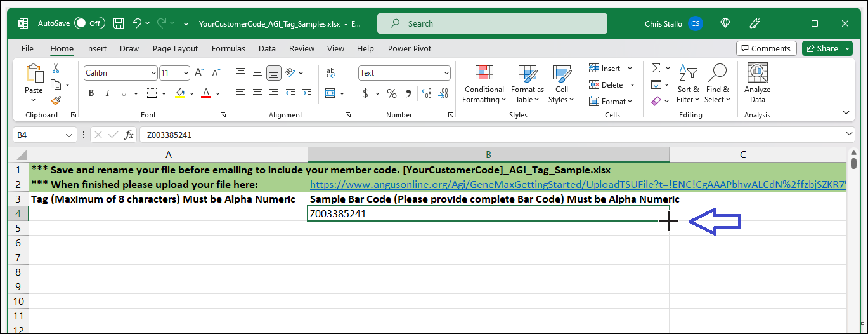Click the Increase Decimal icon

(426, 93)
